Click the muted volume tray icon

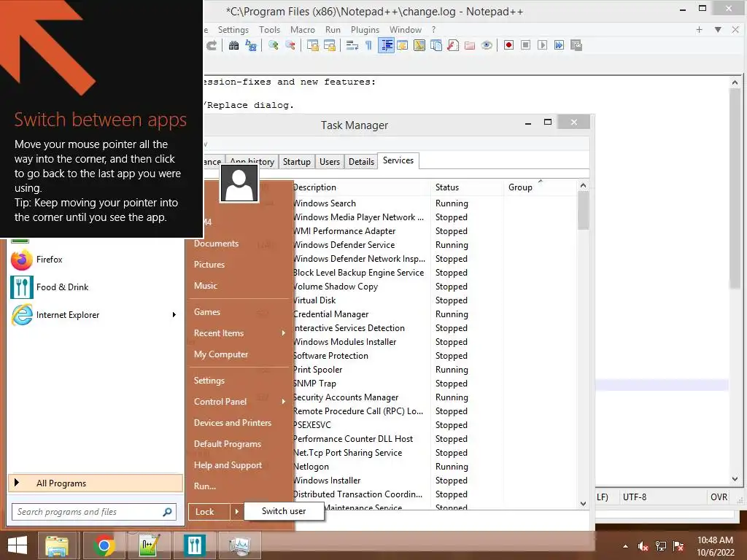643,546
